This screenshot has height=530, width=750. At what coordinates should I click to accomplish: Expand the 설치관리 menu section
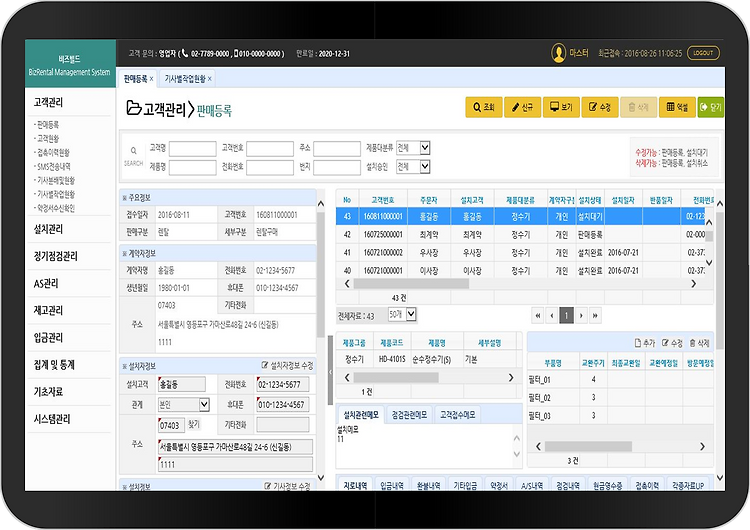coord(48,229)
